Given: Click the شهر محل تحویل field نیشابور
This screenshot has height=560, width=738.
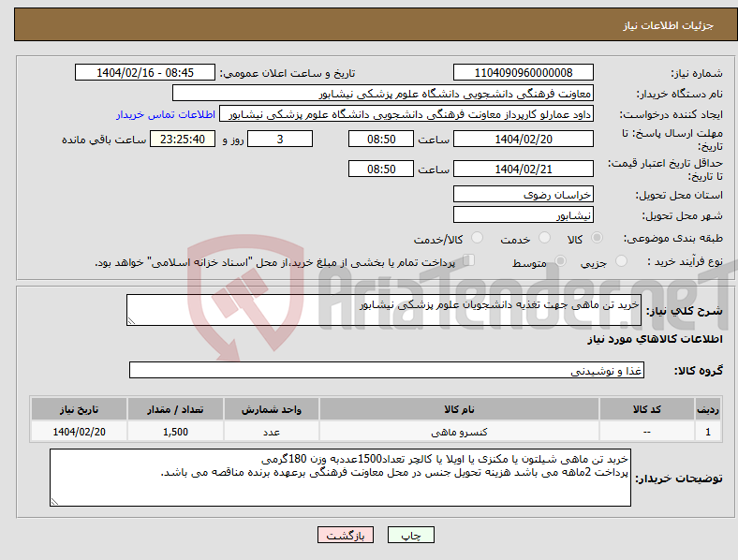Looking at the screenshot, I should click(x=523, y=215).
